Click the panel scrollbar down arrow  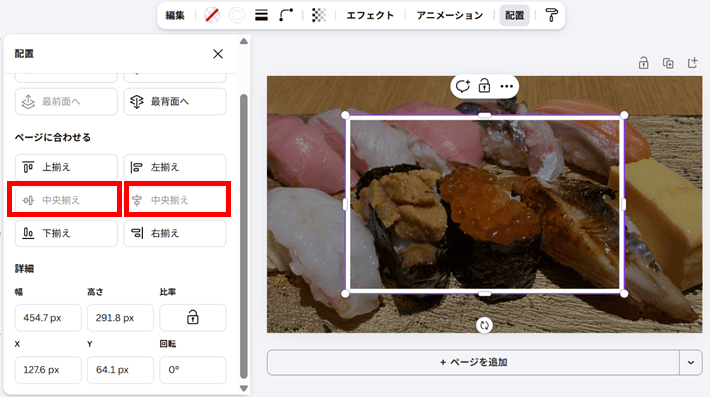tap(244, 388)
